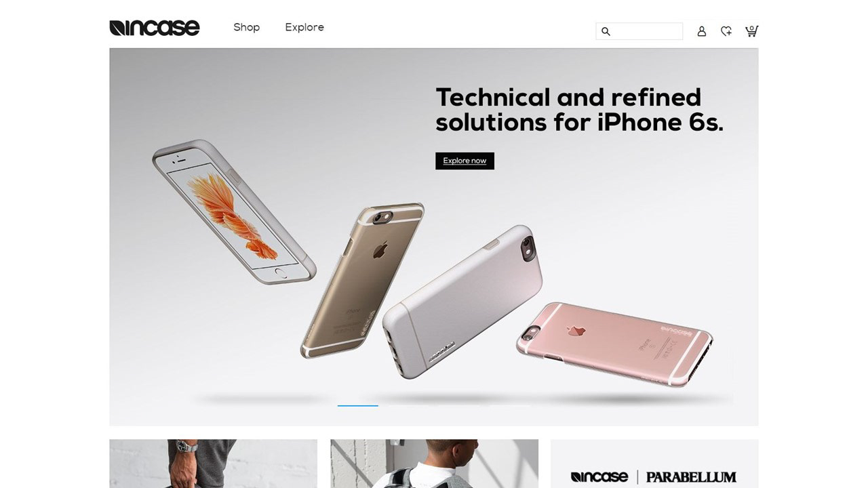Switch to the fourth carousel slide indicator
Screen dimensions: 868x488
click(x=510, y=405)
